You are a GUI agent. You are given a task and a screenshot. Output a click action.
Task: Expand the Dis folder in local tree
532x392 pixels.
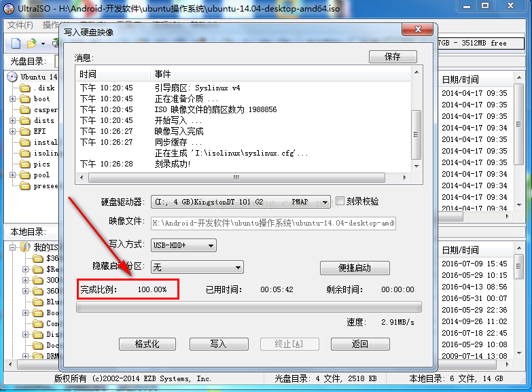coord(25,334)
